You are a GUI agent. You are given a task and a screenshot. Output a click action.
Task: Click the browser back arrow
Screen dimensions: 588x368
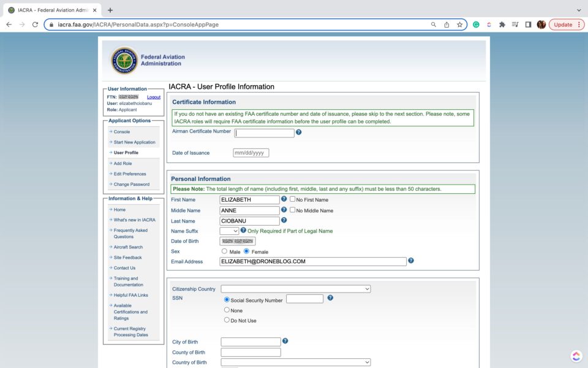coord(9,25)
